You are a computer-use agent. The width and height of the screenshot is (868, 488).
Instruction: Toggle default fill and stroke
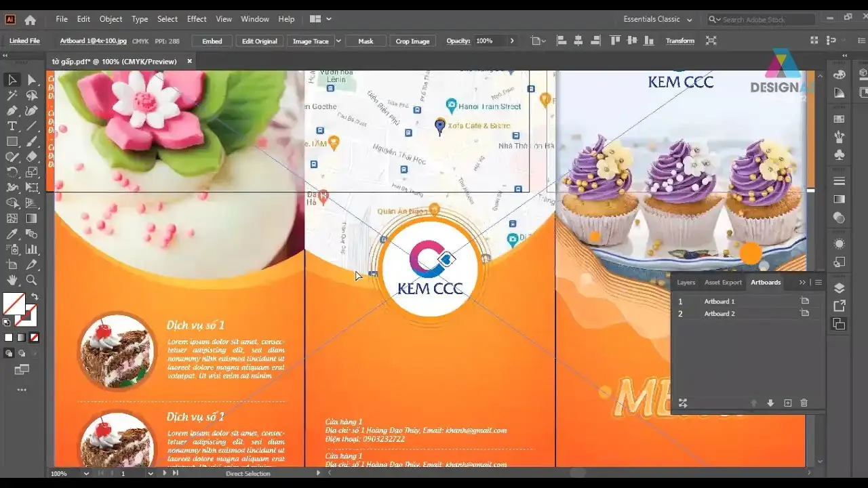tap(7, 323)
